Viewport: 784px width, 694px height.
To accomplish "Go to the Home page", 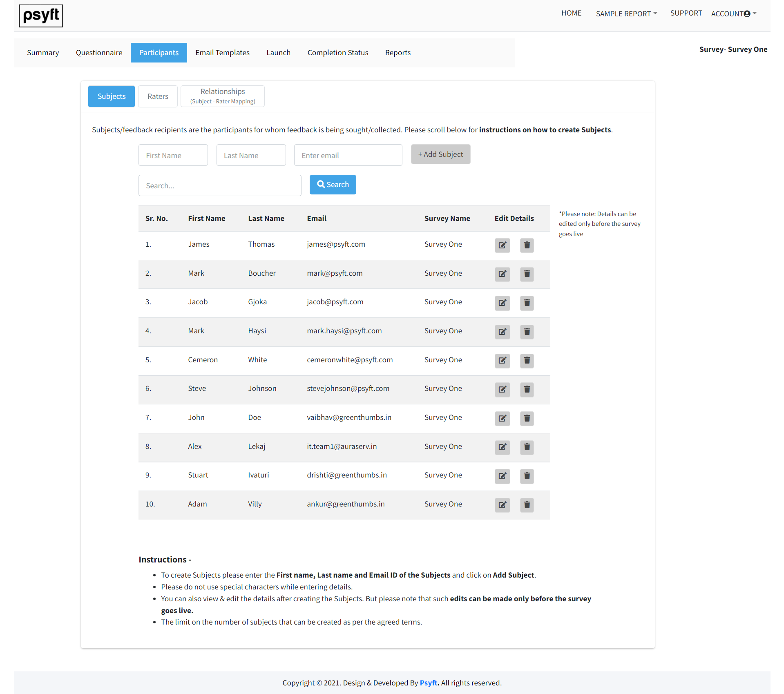I will (x=571, y=13).
